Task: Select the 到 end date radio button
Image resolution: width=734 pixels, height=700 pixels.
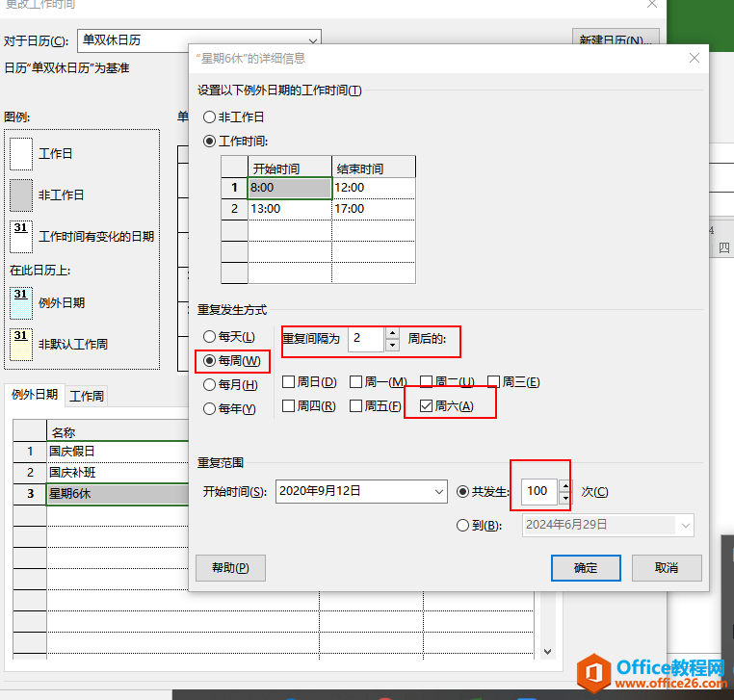Action: point(464,525)
